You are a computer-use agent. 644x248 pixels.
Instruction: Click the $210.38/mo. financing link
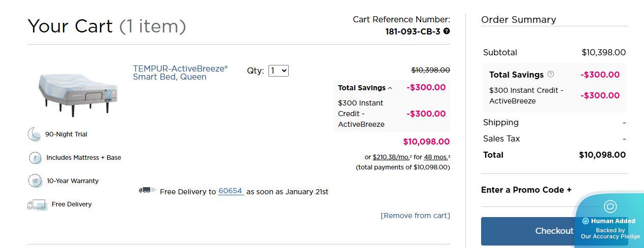tap(392, 157)
